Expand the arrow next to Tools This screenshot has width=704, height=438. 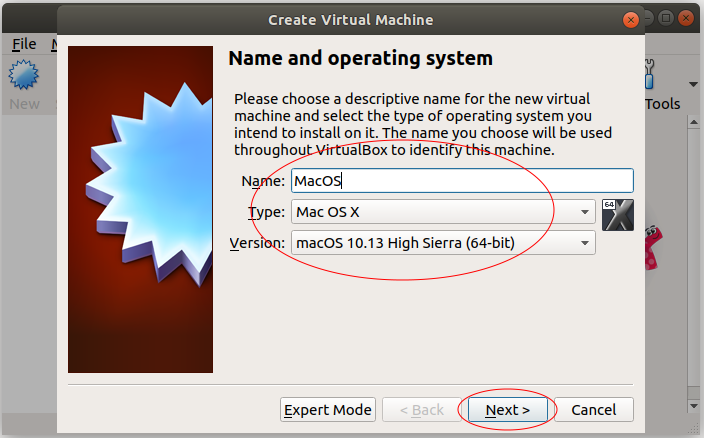pos(693,84)
